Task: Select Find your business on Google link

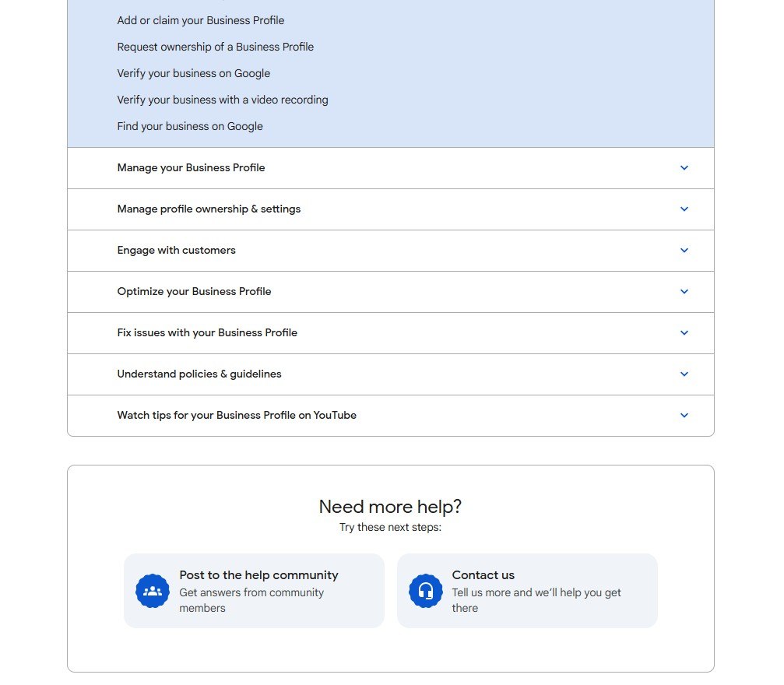Action: coord(190,126)
